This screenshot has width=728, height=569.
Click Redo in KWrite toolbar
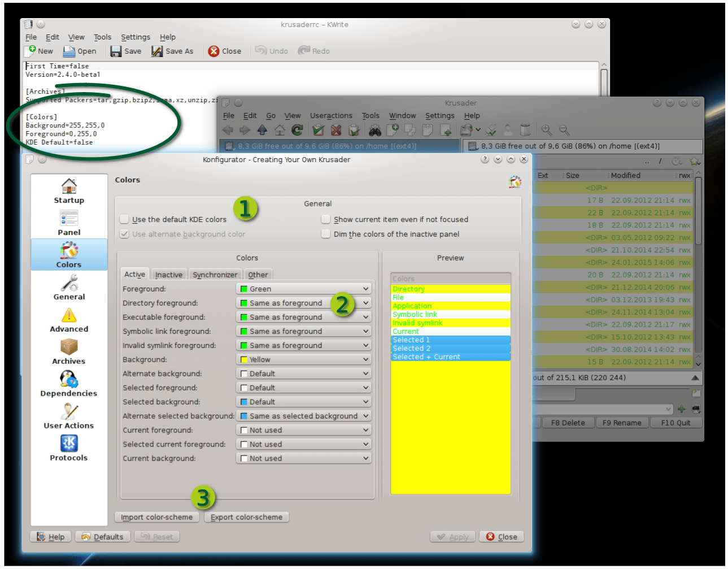tap(314, 51)
